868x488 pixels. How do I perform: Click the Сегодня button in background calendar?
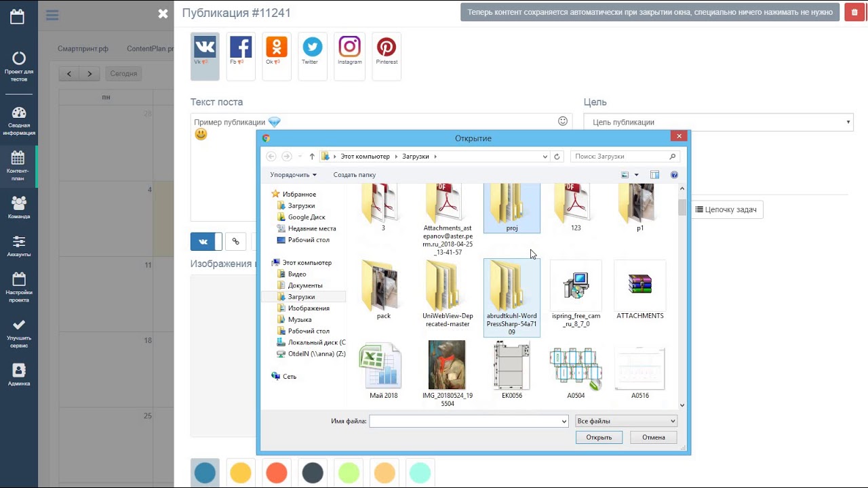pos(123,74)
